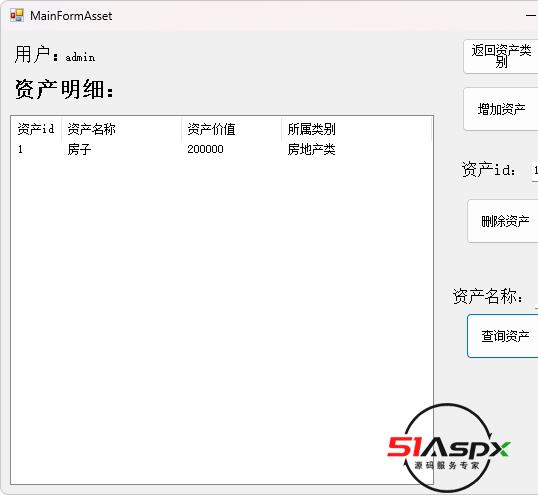Click the 资产明细 heading label
Screen dimensions: 538x495
(64, 89)
